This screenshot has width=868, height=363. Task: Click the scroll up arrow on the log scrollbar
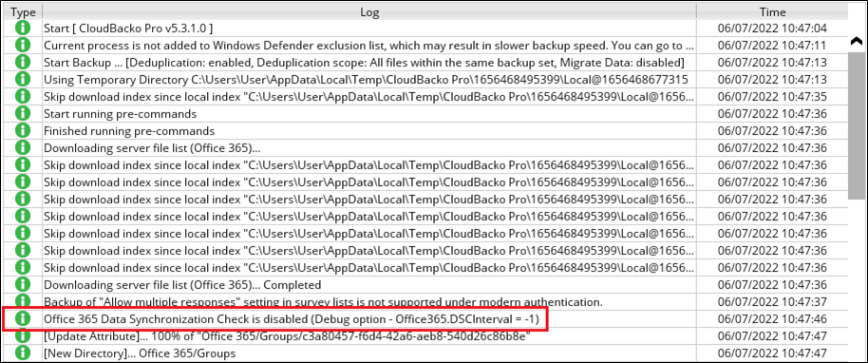857,41
